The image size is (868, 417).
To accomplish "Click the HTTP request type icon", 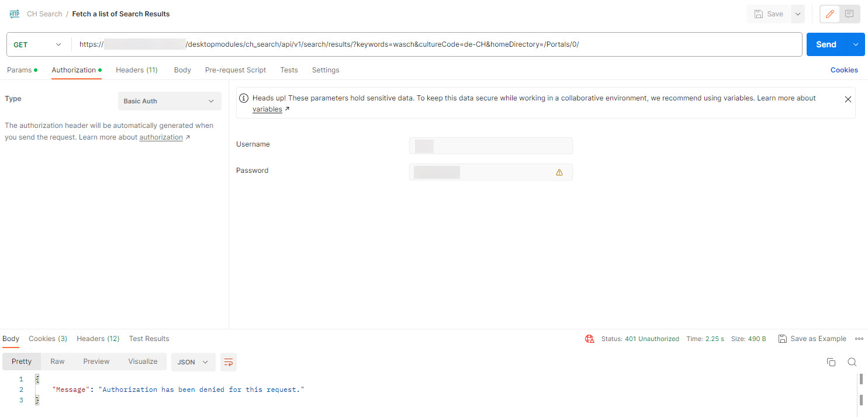I will coord(14,14).
